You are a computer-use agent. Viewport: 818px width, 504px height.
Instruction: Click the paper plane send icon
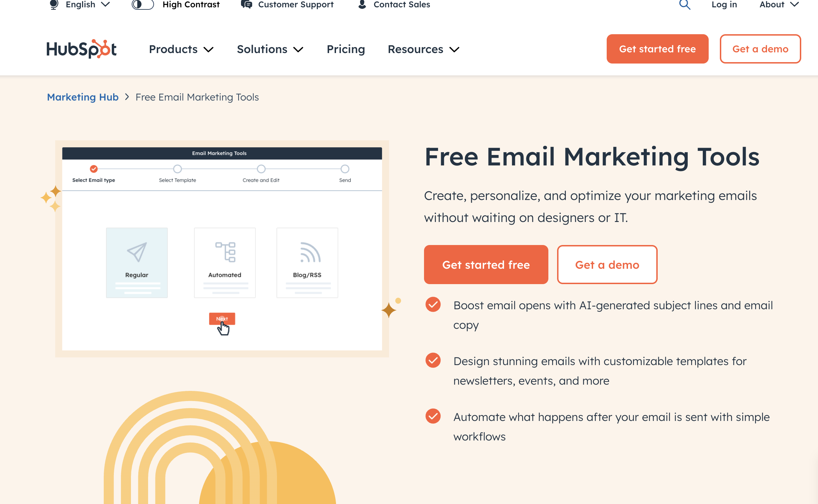click(137, 252)
